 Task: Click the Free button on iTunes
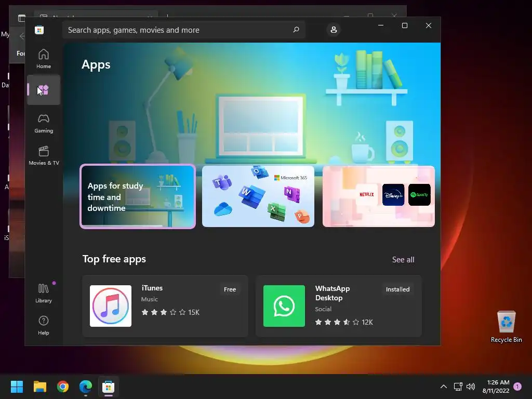click(230, 289)
